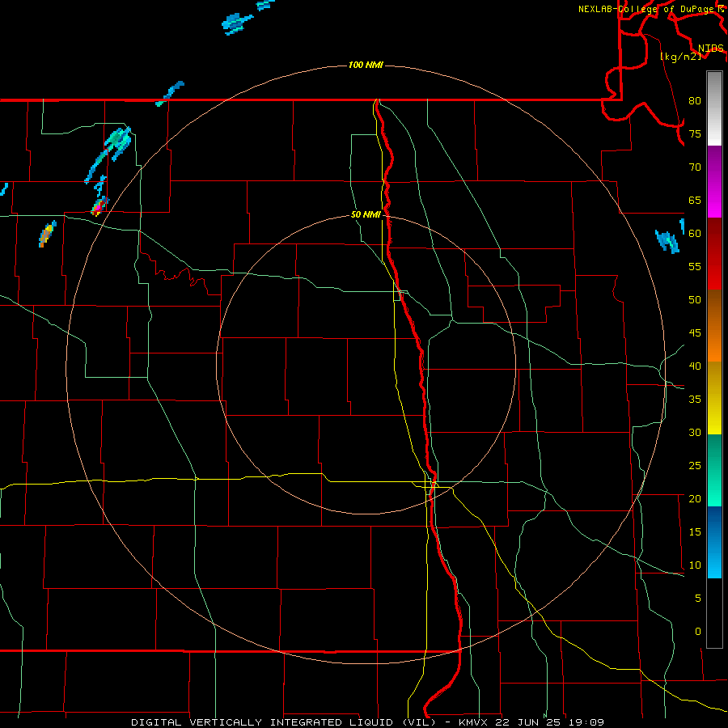Click the cyan echo crossing the northern state border
This screenshot has height=728, width=728.
click(x=170, y=93)
